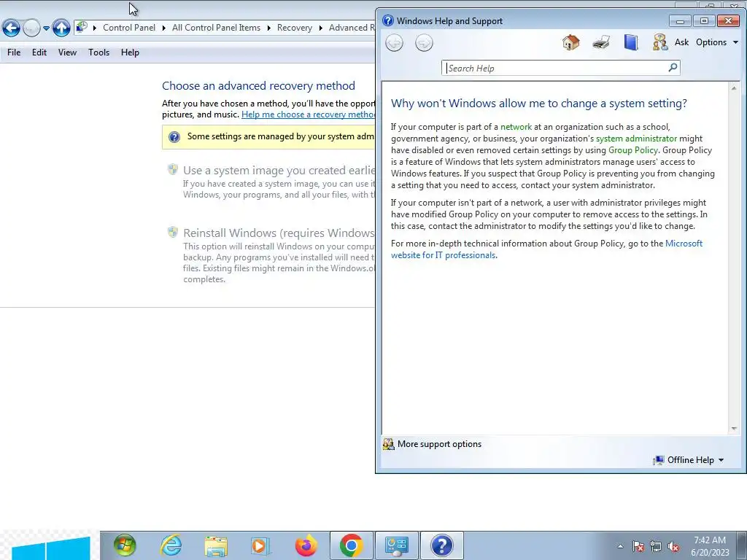
Task: Focus the Search Help field
Action: 555,68
